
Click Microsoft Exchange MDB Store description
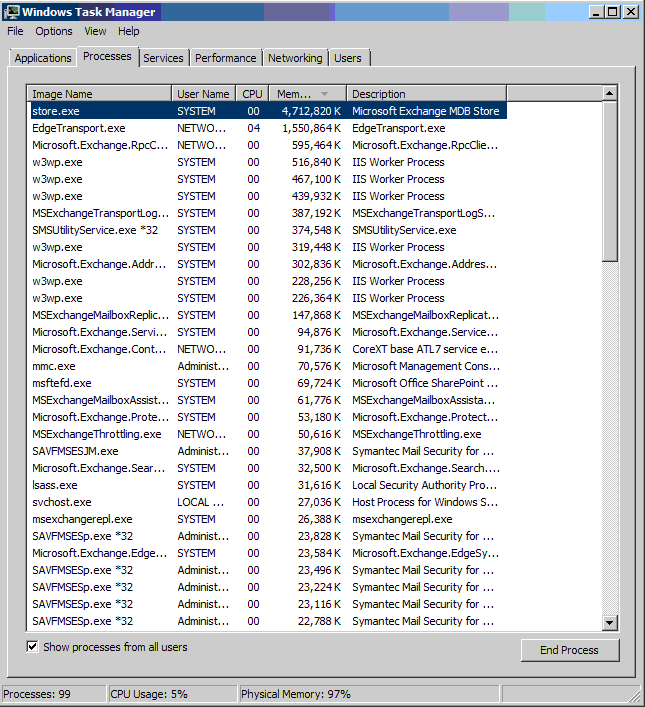click(x=426, y=111)
